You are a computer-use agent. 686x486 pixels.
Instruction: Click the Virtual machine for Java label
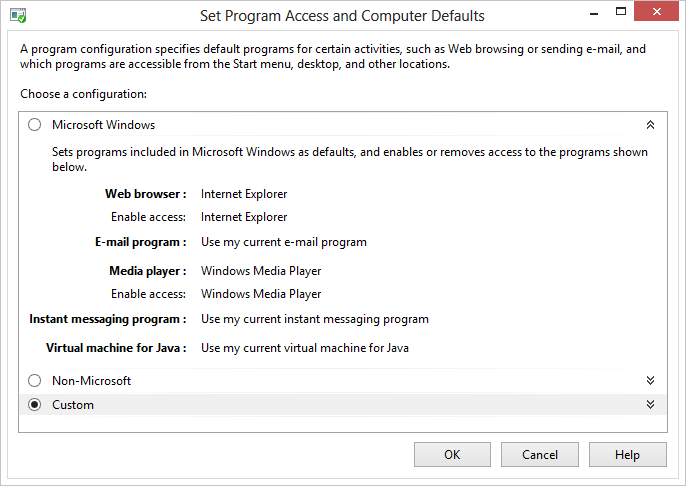pyautogui.click(x=116, y=348)
